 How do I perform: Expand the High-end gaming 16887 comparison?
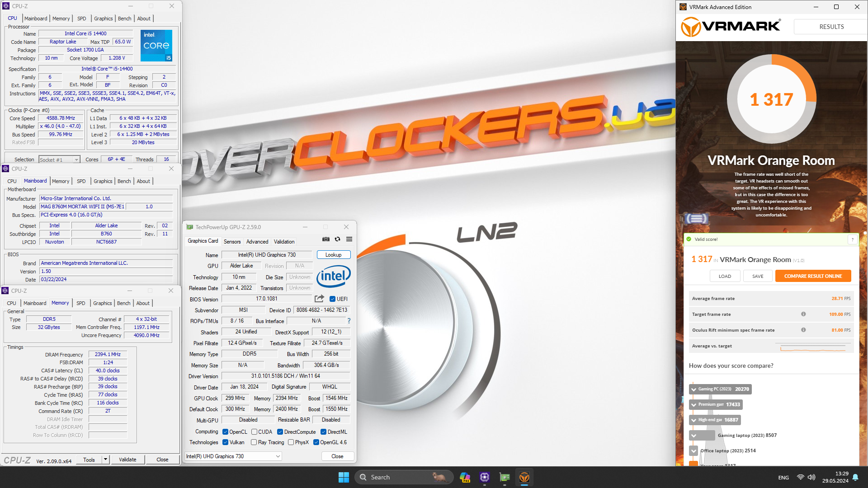[x=693, y=420]
